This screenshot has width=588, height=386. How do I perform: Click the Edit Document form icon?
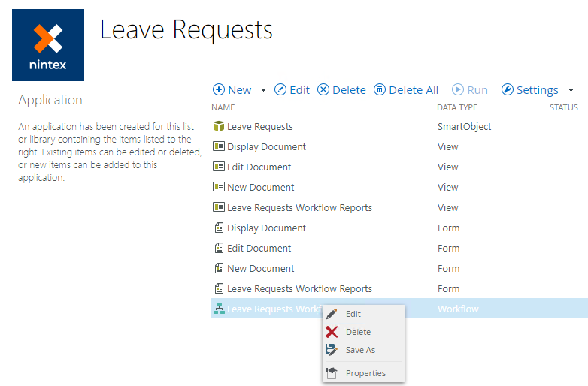pyautogui.click(x=219, y=248)
